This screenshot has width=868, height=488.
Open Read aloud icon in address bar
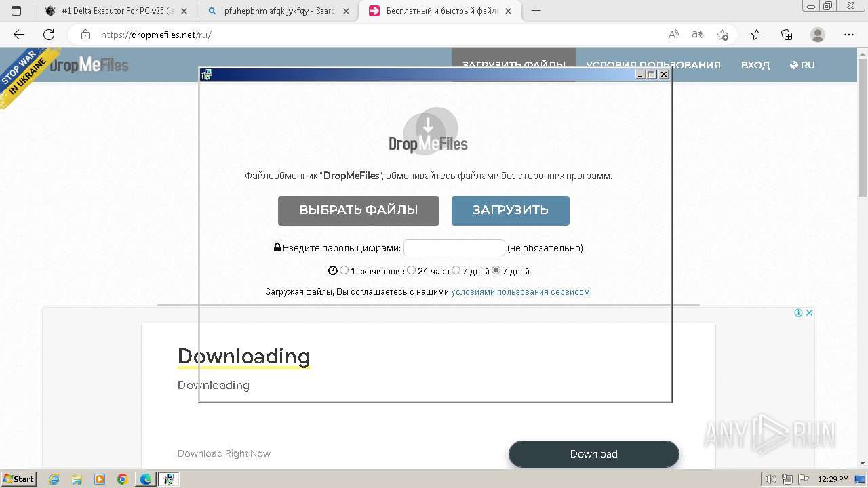[x=673, y=35]
